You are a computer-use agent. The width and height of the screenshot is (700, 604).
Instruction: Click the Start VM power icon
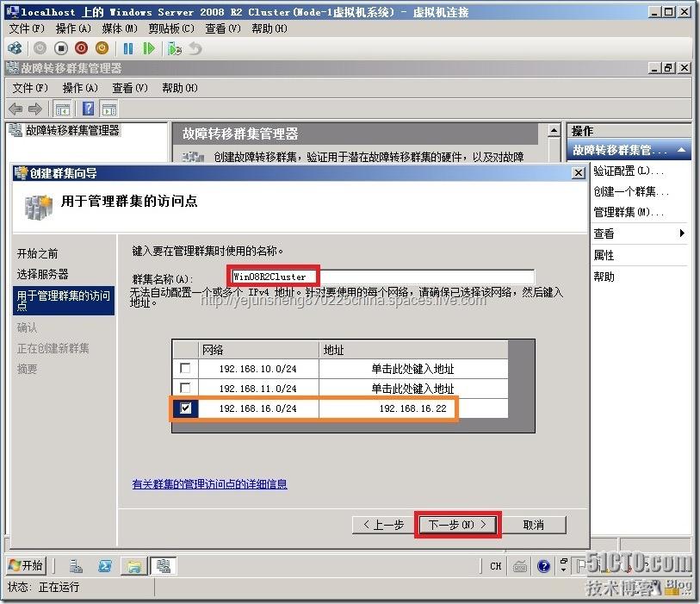tap(40, 48)
